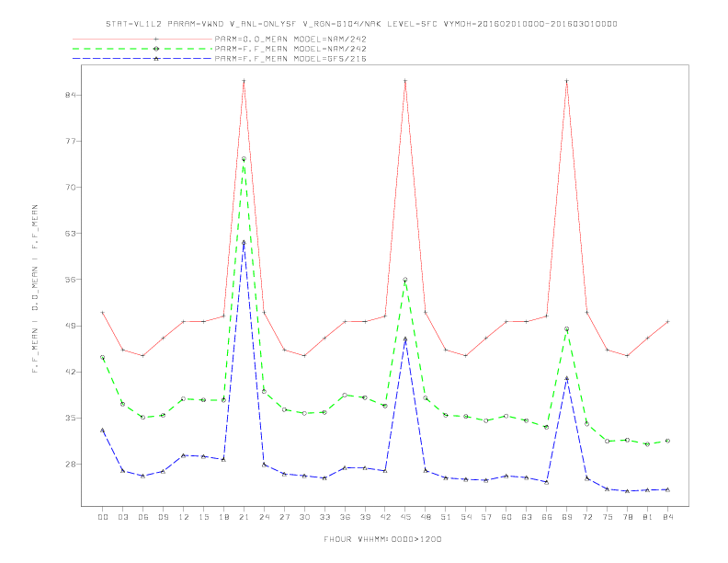Click the y-axis tick label 42
The image size is (728, 563).
click(x=70, y=372)
